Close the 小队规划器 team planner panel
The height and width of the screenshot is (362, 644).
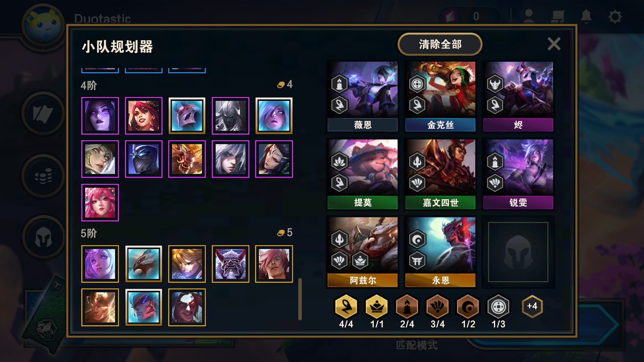[554, 44]
